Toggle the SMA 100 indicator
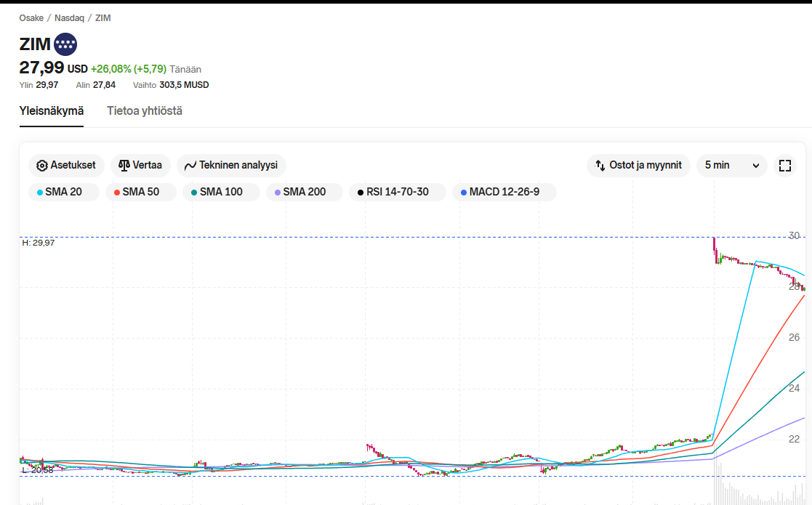812x505 pixels. [x=221, y=193]
